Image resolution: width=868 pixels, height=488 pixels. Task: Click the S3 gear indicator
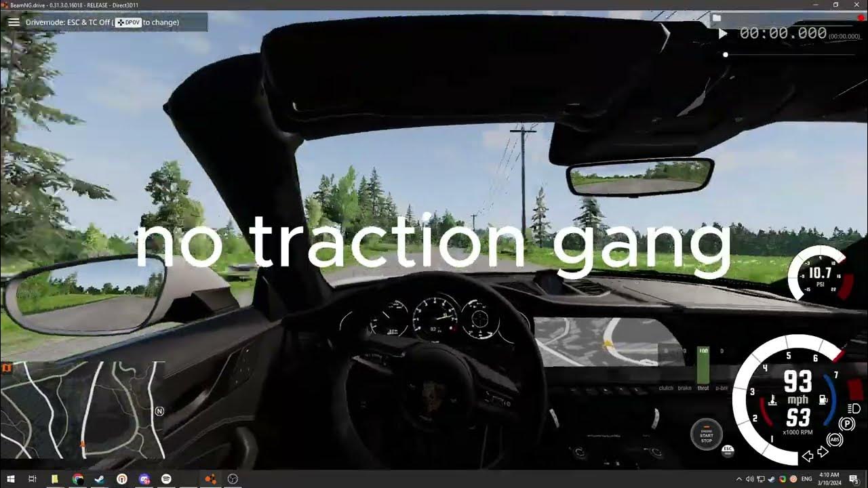point(798,418)
